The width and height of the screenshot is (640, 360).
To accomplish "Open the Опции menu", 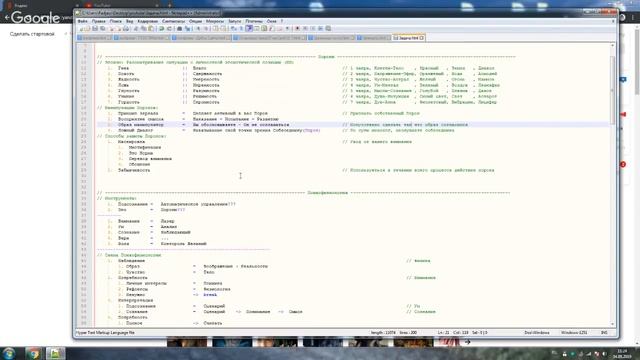I will [x=196, y=21].
